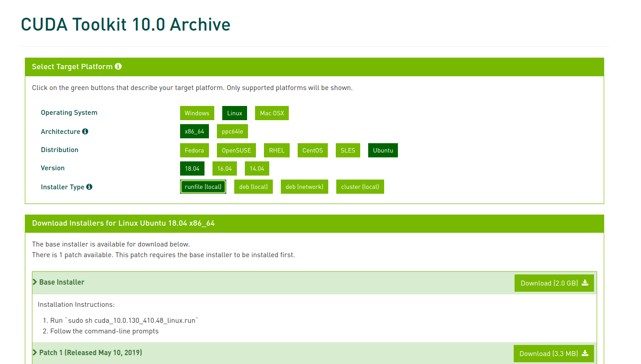Click the Base Installer download arrow icon
The width and height of the screenshot is (641, 364).
point(585,283)
